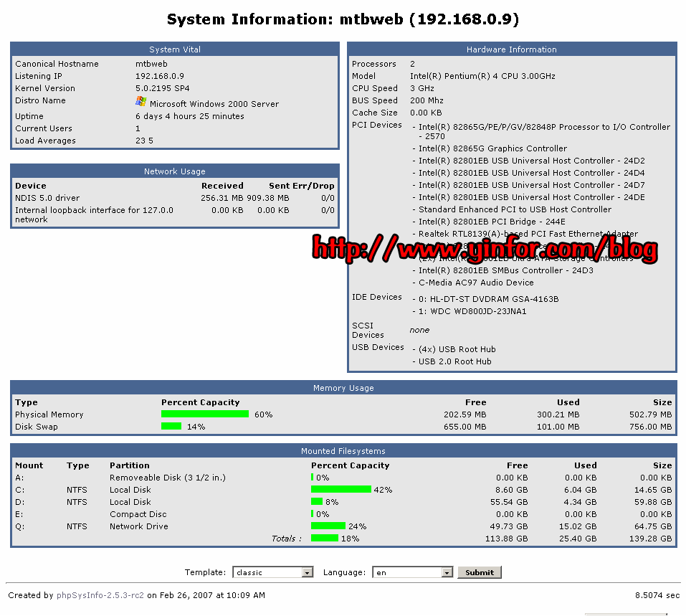
Task: Click the Disk Swap 14% usage bar
Action: click(171, 427)
